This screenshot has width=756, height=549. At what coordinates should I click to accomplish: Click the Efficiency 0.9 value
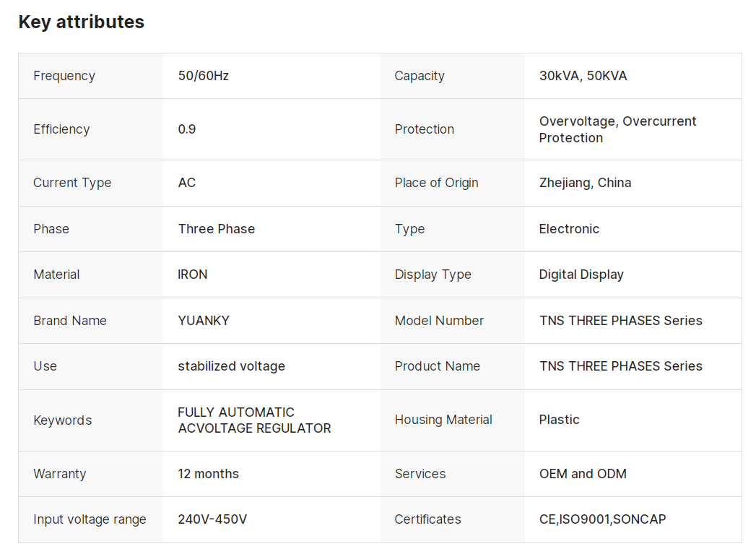click(x=187, y=129)
